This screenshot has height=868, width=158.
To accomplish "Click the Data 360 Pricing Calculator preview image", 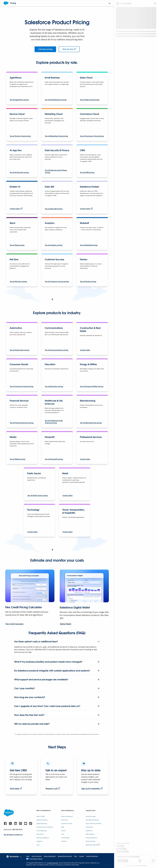I will click(30, 586).
